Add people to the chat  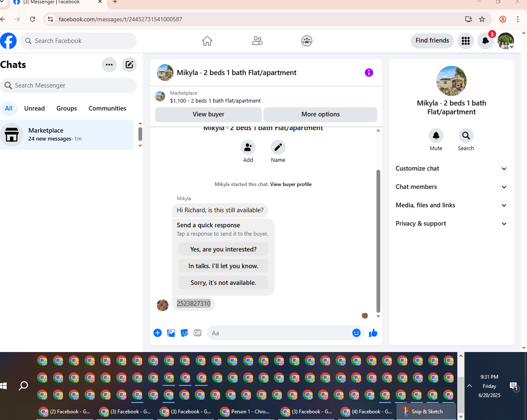tap(248, 147)
